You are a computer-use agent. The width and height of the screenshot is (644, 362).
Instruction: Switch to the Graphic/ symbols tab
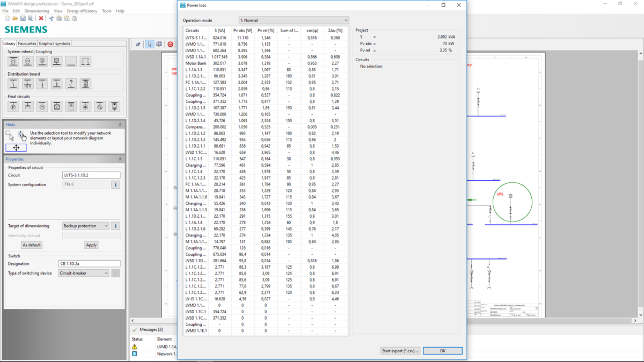point(55,43)
